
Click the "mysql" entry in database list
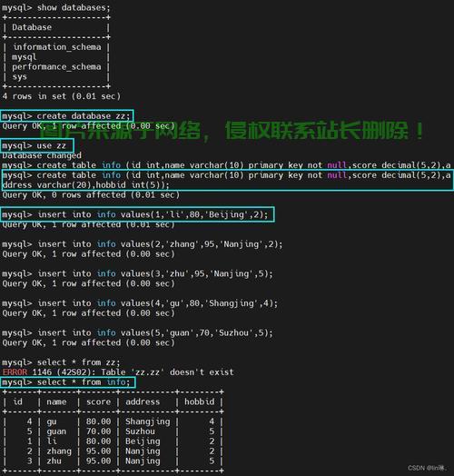click(x=25, y=57)
